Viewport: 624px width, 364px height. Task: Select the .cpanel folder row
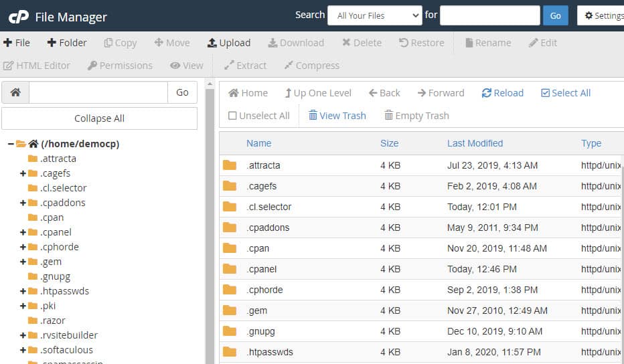click(261, 269)
